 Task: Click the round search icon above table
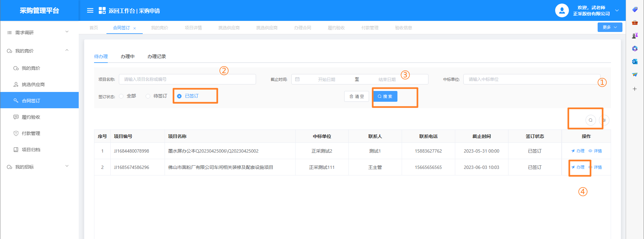point(590,120)
